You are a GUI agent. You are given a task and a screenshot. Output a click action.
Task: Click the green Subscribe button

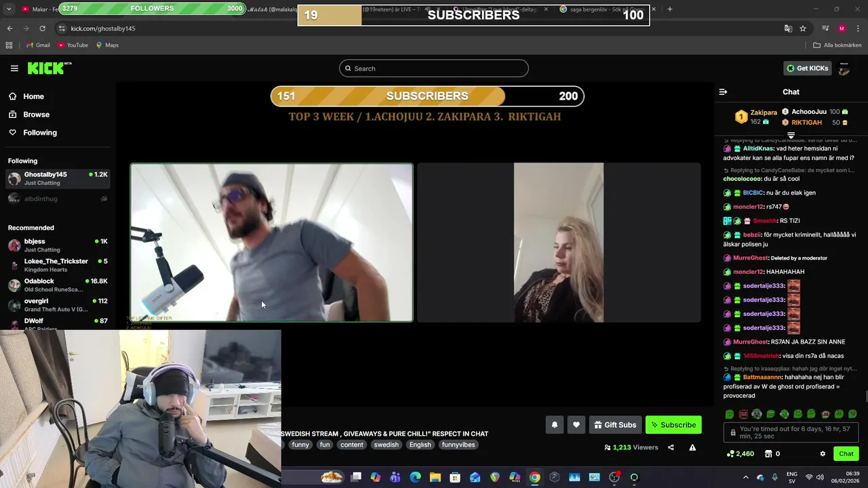point(673,425)
